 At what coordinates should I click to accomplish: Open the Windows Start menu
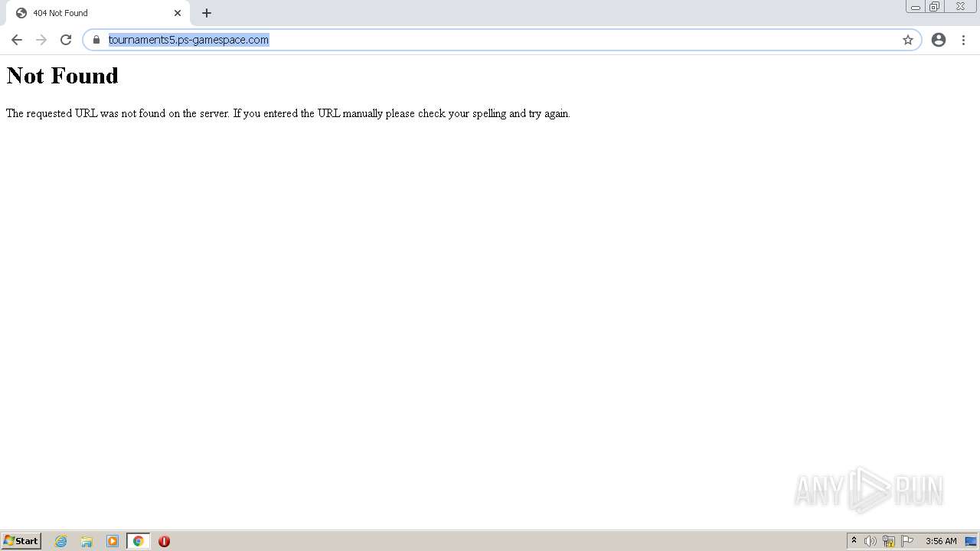(x=21, y=541)
